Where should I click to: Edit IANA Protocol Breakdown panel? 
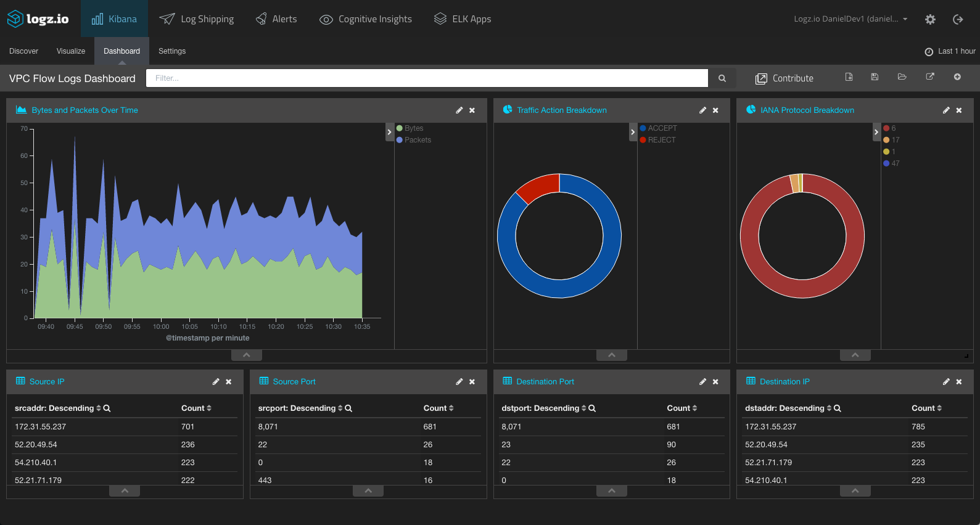[946, 110]
